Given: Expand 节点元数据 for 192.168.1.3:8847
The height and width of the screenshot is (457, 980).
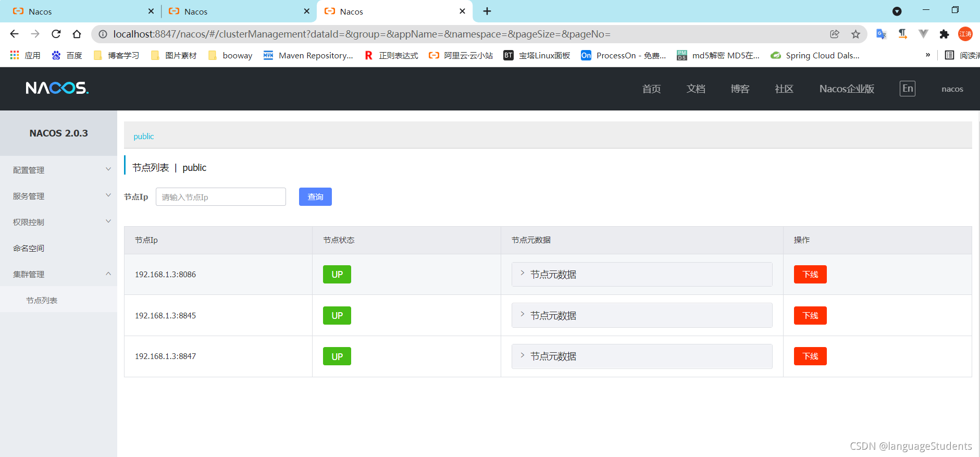Looking at the screenshot, I should [642, 356].
